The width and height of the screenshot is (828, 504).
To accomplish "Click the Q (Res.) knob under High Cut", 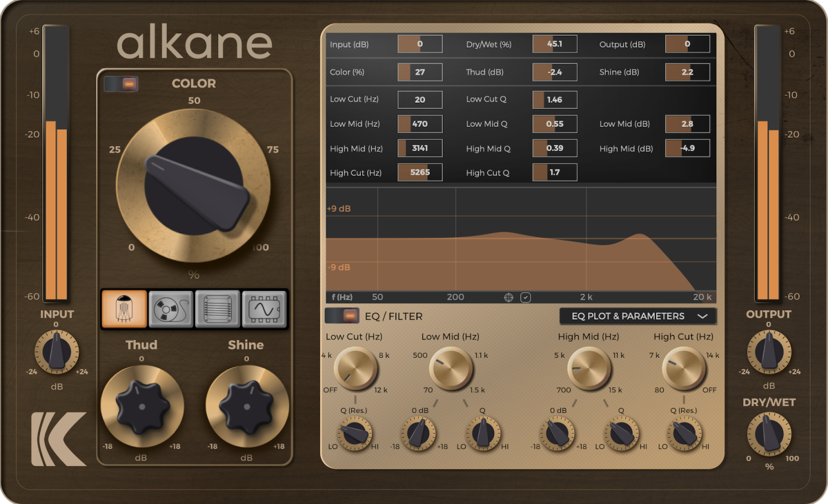I will tap(684, 434).
